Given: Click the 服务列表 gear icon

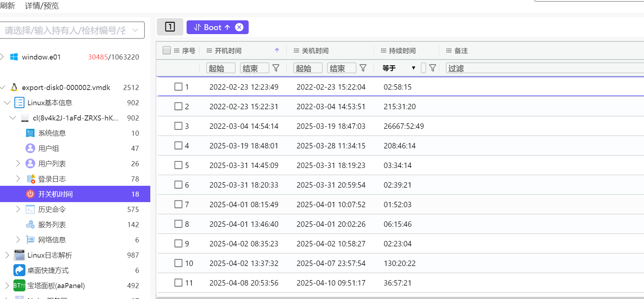Looking at the screenshot, I should pyautogui.click(x=30, y=225).
